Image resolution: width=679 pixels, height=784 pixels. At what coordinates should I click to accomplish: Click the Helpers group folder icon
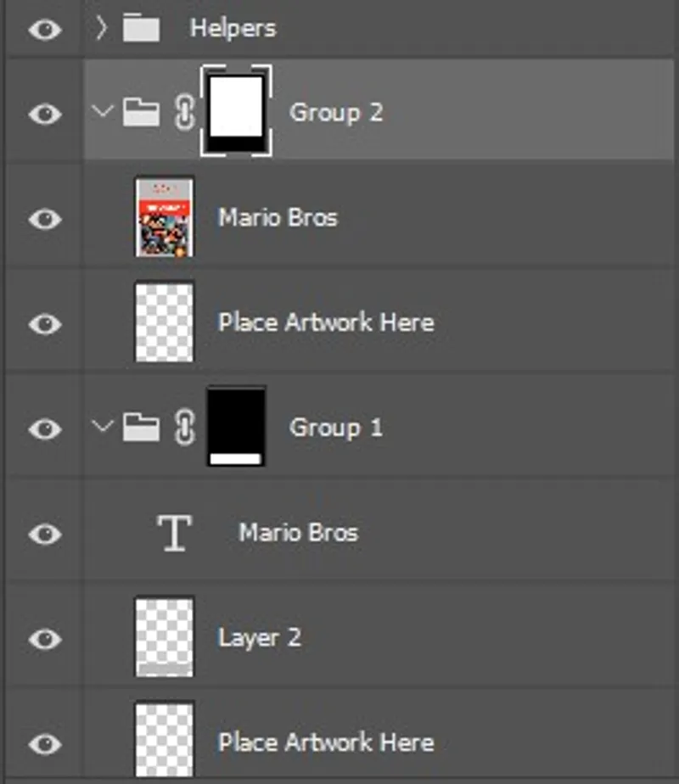(141, 29)
